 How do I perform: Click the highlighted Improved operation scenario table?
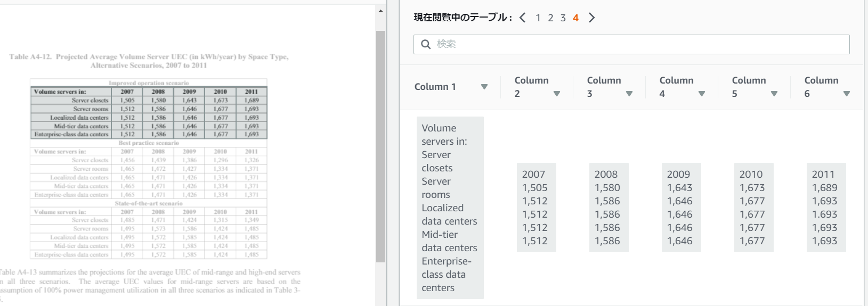(x=149, y=113)
